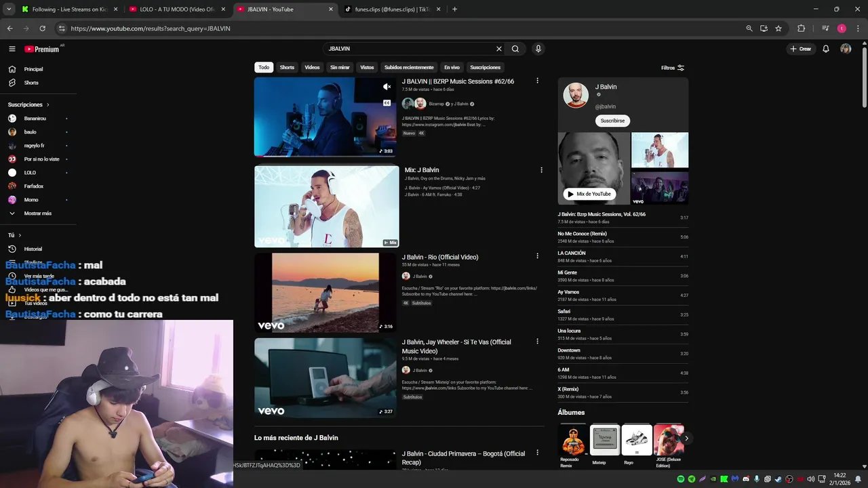The image size is (868, 488).
Task: Select the Sin mirar filter chip
Action: coord(340,67)
